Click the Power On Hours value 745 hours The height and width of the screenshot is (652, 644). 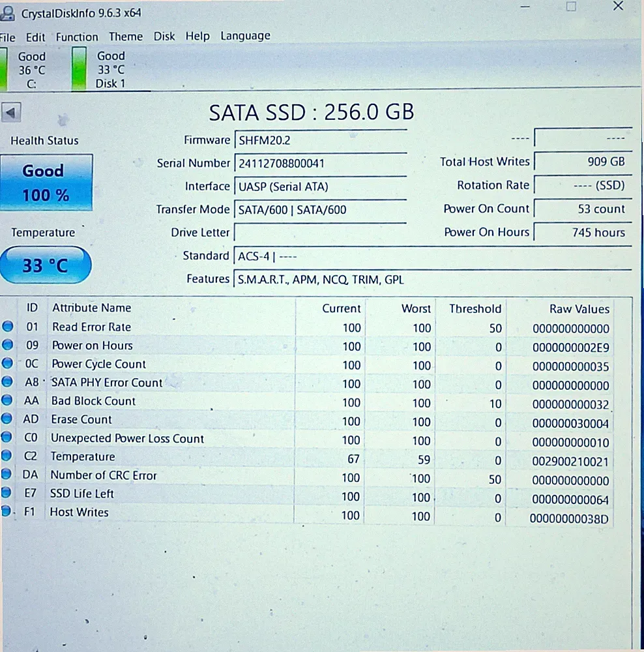coord(583,232)
